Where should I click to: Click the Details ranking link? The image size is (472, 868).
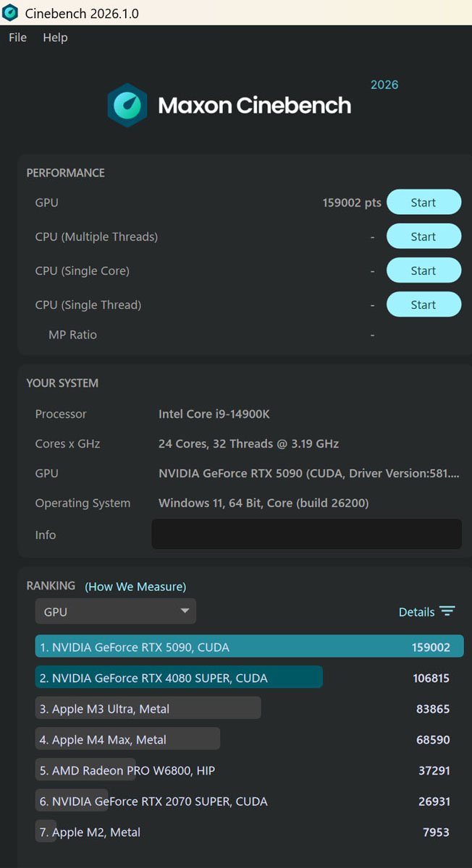416,612
